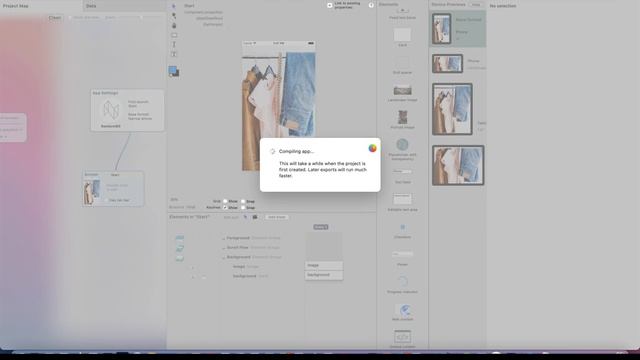Viewport: 640px width, 360px height.
Task: Click the pointer icon in the Elements toolbar
Action: [x=245, y=217]
